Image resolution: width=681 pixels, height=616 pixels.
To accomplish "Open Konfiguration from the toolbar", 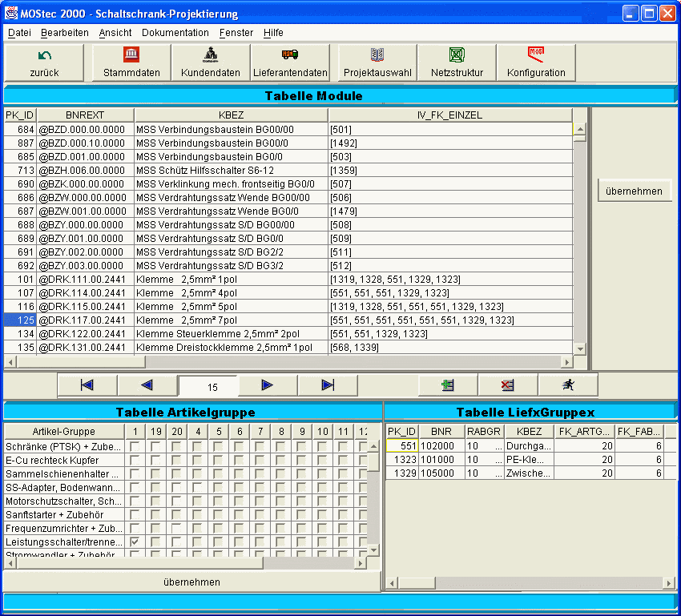I will coord(536,63).
